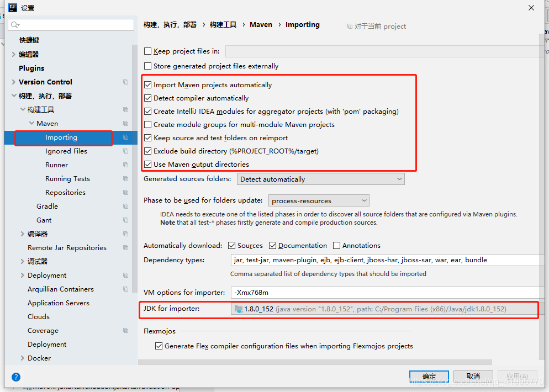Check the Annotations download checkbox

pos(336,245)
